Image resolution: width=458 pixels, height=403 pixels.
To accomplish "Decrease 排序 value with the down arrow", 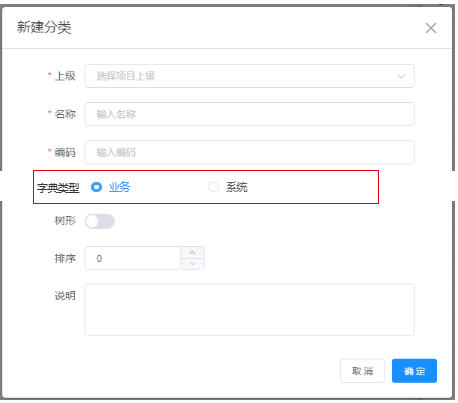I will click(192, 264).
